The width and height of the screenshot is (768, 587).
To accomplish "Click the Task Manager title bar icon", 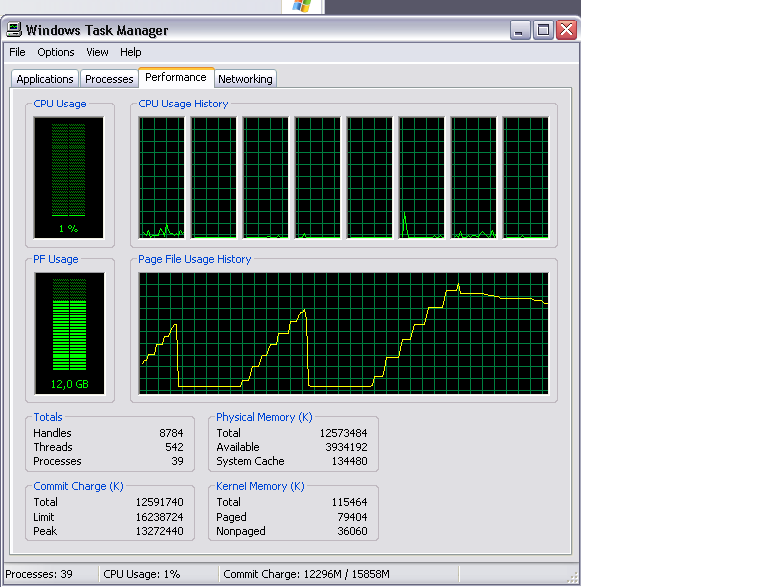I will pyautogui.click(x=14, y=30).
